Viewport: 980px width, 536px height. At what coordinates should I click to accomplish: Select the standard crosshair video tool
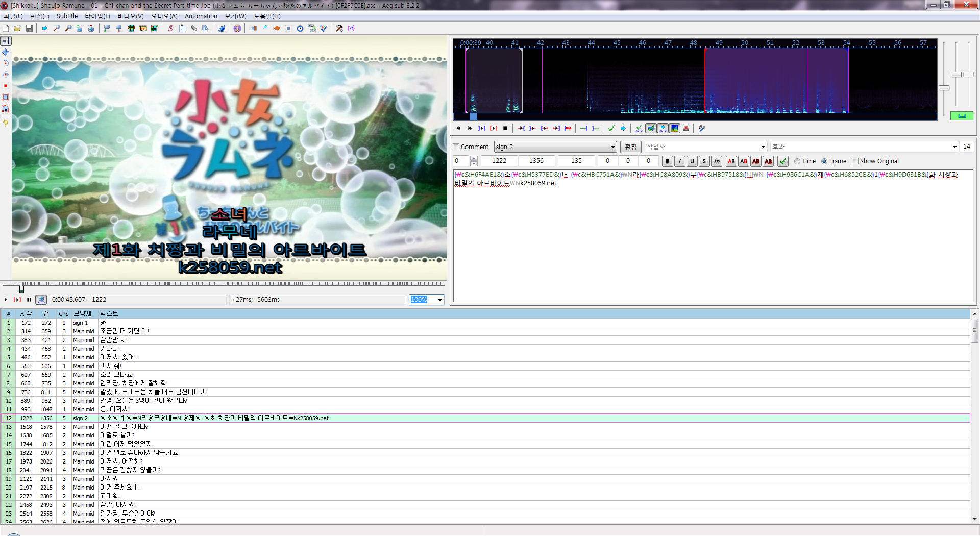[6, 41]
